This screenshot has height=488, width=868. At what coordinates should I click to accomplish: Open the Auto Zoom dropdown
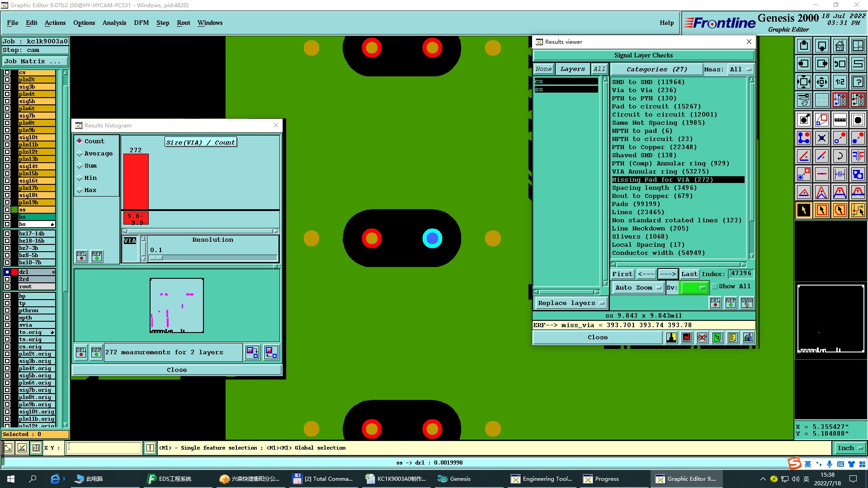[x=638, y=287]
